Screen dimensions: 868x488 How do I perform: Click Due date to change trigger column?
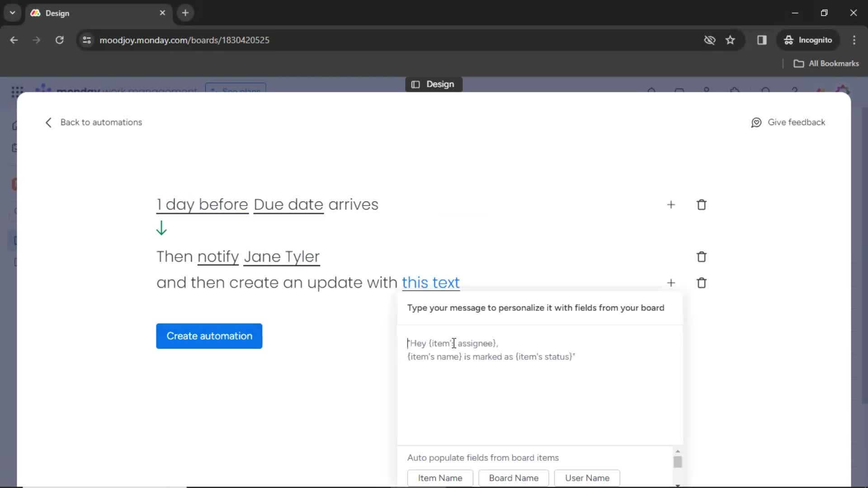pyautogui.click(x=289, y=204)
